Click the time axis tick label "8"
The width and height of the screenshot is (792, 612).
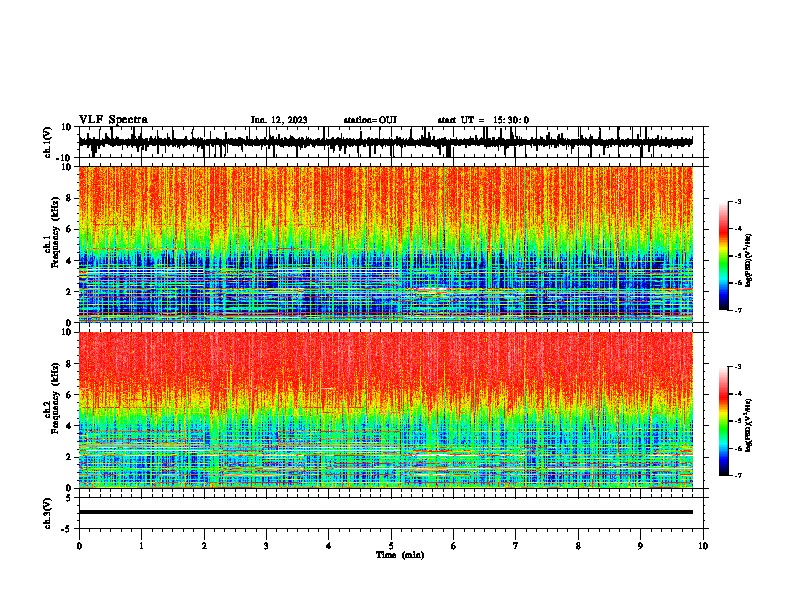point(578,546)
